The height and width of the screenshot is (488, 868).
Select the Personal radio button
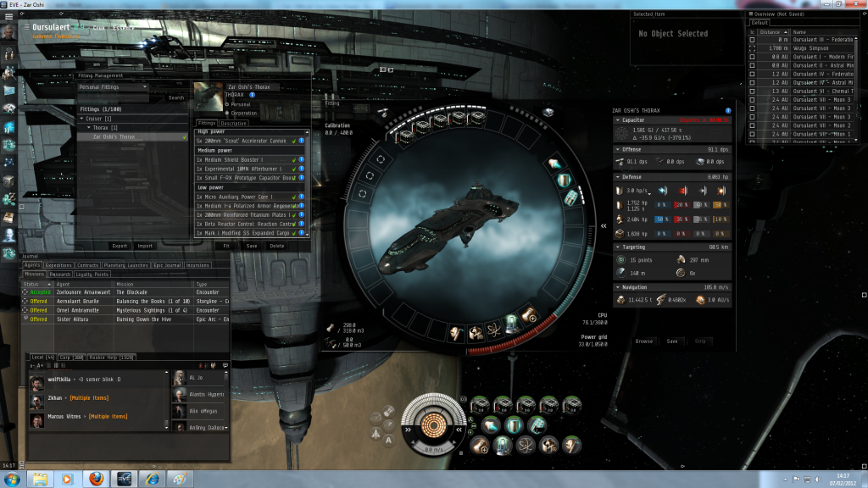click(227, 103)
